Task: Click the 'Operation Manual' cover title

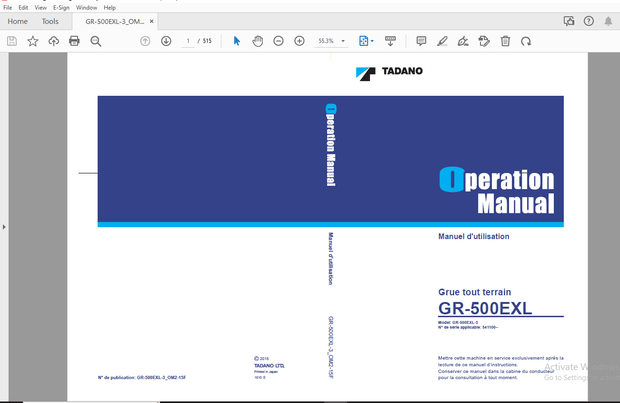Action: (x=497, y=191)
